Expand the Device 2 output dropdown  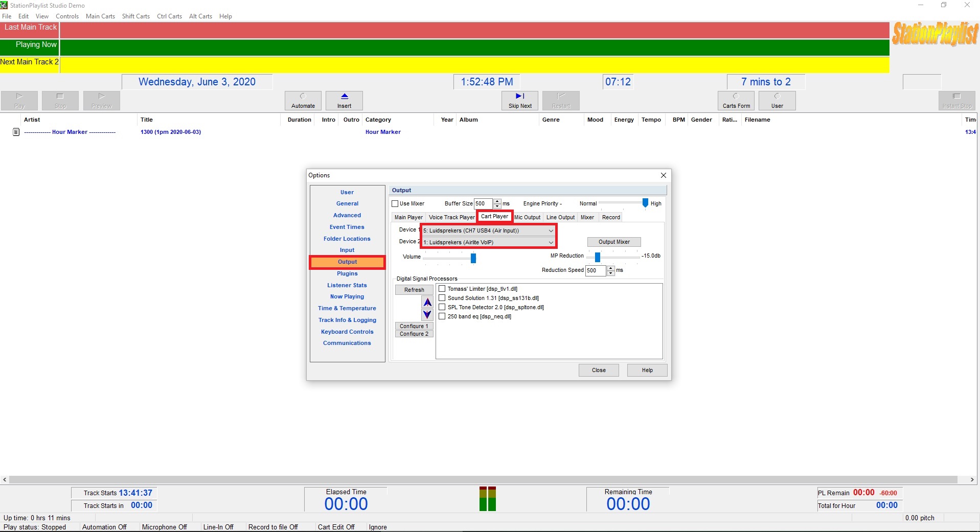(x=551, y=242)
